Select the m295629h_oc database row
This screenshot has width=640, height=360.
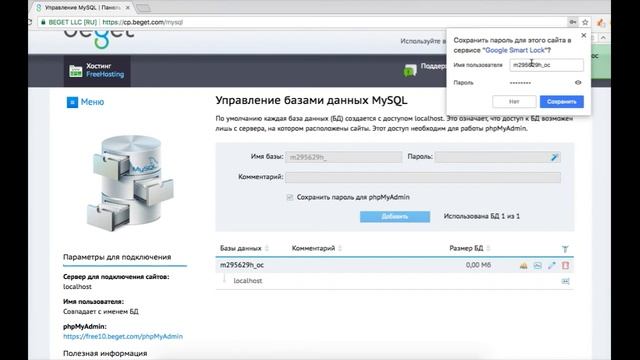click(394, 265)
